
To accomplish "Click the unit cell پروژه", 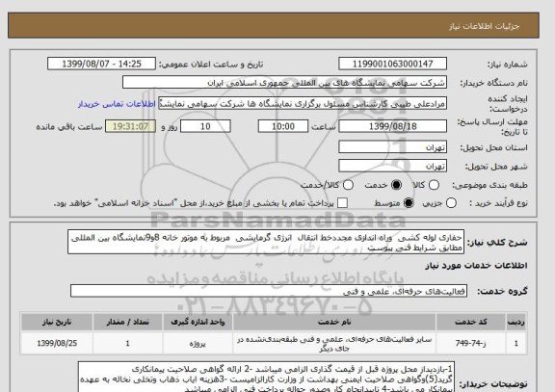I will [x=198, y=343].
